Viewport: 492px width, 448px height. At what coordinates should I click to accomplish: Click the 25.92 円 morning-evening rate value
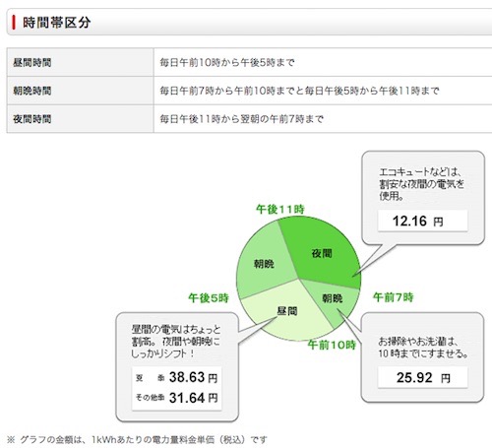[x=423, y=377]
